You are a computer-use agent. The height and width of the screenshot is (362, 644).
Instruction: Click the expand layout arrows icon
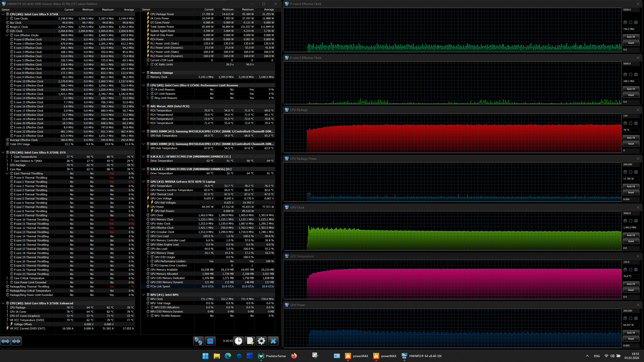tap(6, 341)
